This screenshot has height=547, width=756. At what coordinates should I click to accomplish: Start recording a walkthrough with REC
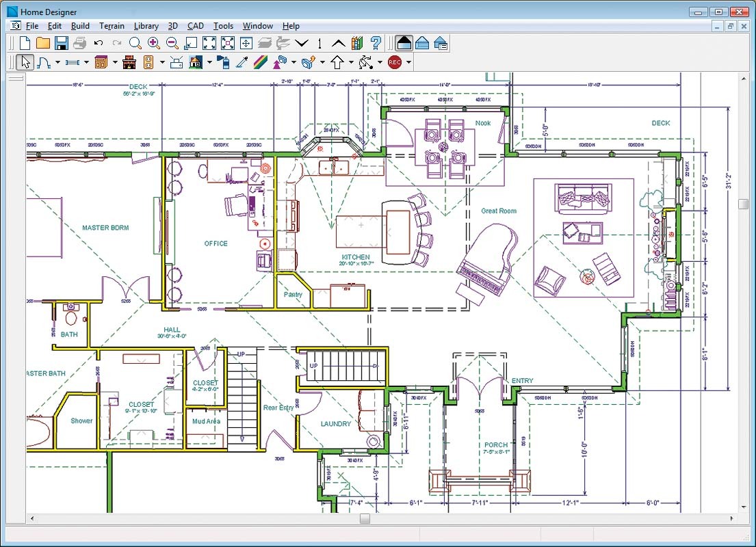(x=395, y=62)
